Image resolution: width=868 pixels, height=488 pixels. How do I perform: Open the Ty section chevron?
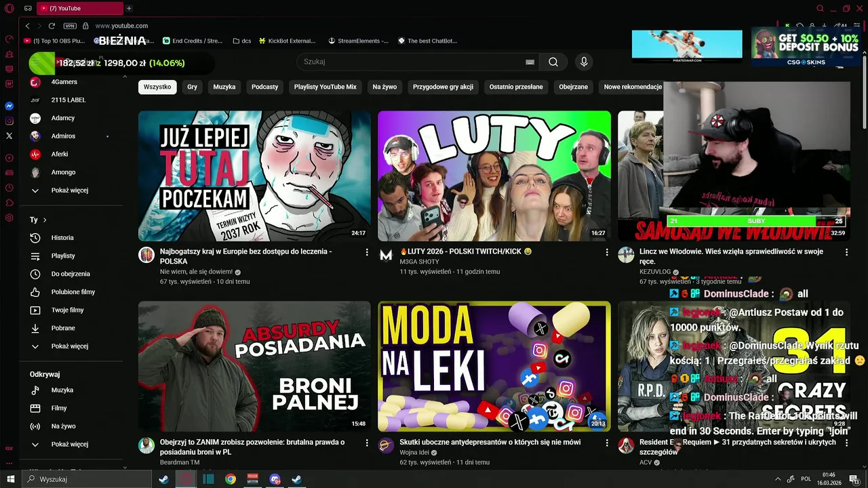pyautogui.click(x=45, y=220)
